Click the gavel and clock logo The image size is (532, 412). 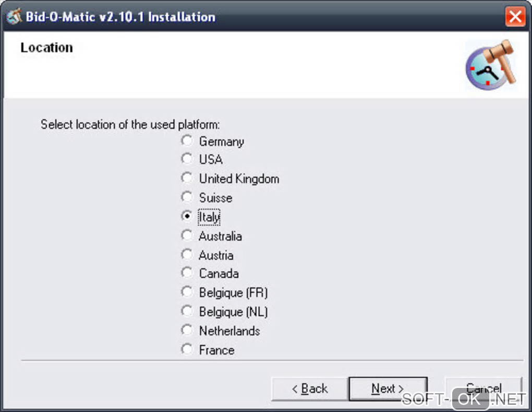click(491, 65)
